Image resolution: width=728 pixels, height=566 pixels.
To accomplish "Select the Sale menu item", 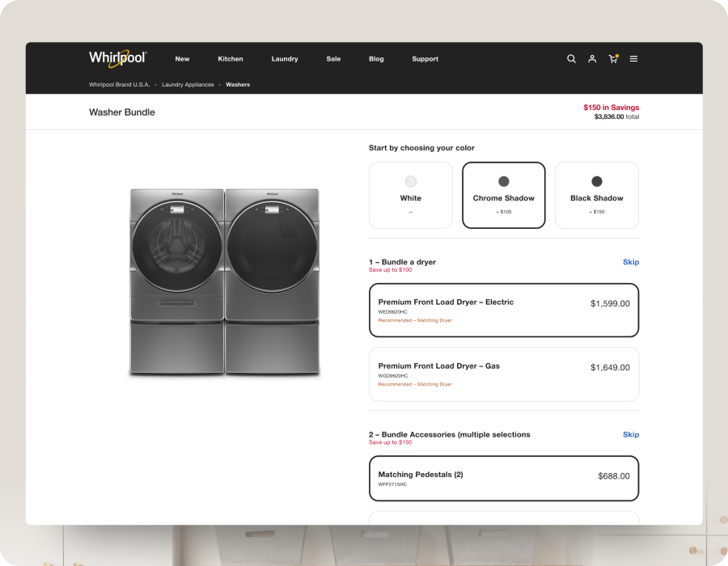I will [x=333, y=59].
